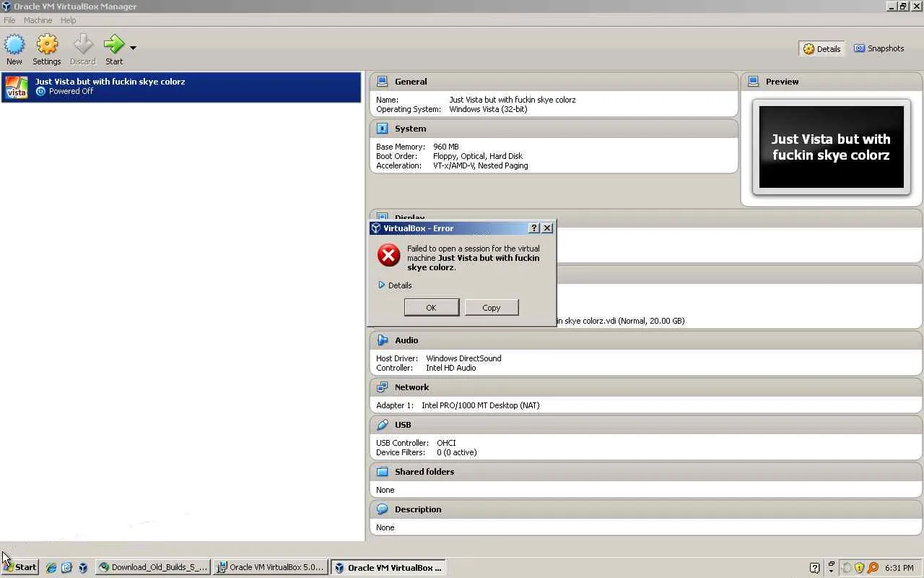924x578 pixels.
Task: Open the Machine menu
Action: coord(38,20)
